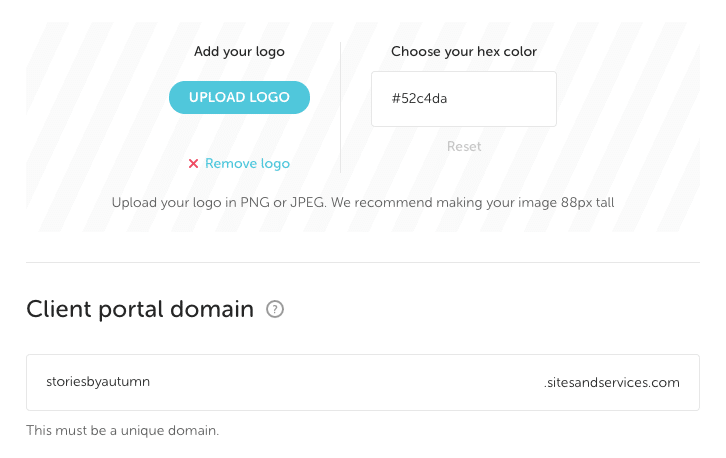Click the 'Add your logo' label
This screenshot has height=458, width=726.
(x=239, y=51)
